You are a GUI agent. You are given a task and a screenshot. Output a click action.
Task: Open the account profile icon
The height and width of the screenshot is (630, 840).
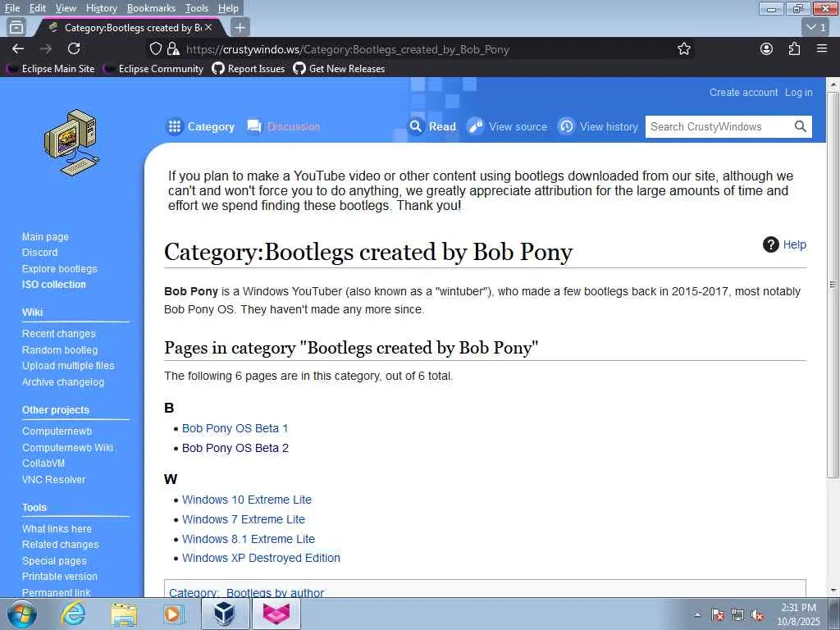click(767, 48)
